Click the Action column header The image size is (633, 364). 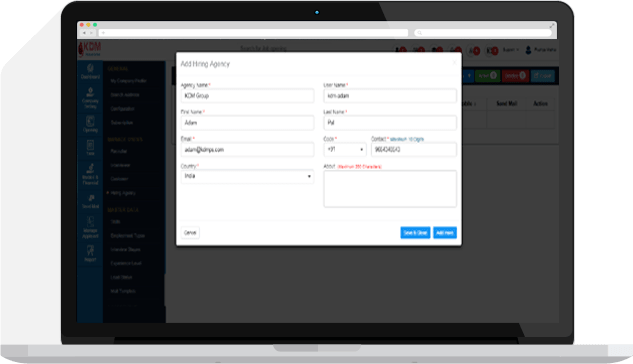click(540, 104)
